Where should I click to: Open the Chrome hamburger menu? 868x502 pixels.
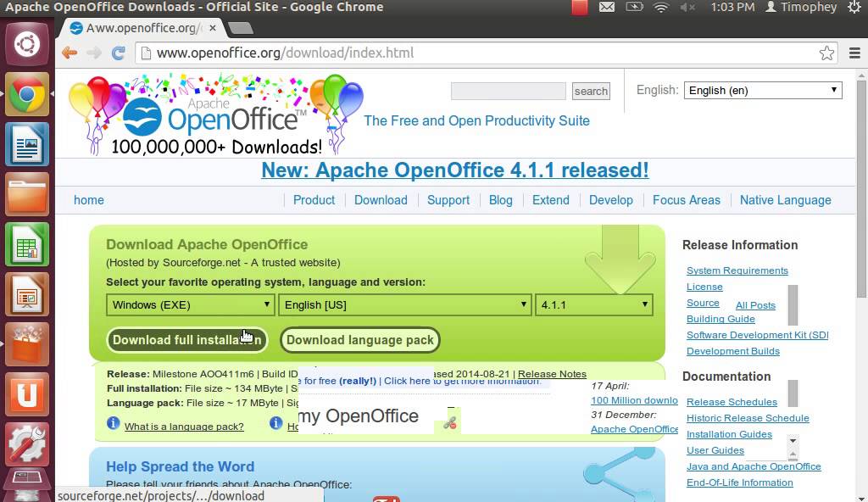click(854, 53)
